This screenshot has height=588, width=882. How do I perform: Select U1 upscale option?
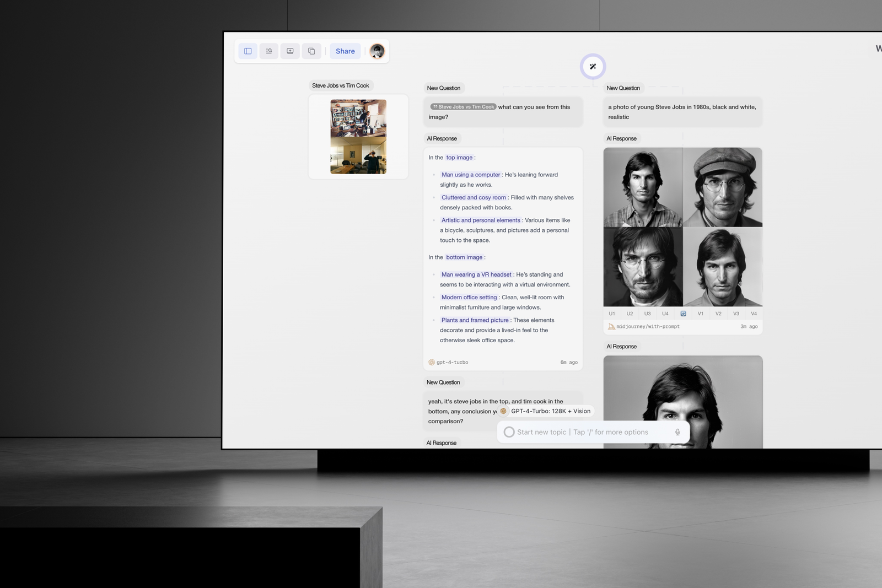click(612, 314)
